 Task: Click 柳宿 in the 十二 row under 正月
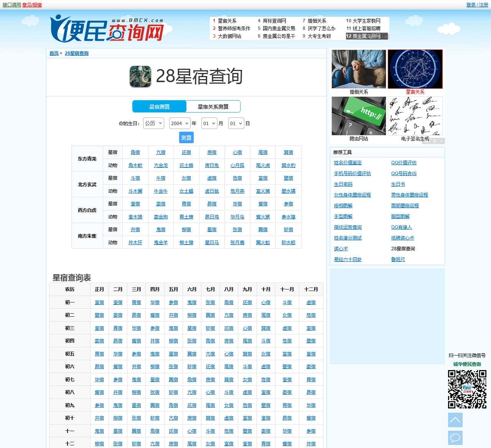[x=99, y=444]
